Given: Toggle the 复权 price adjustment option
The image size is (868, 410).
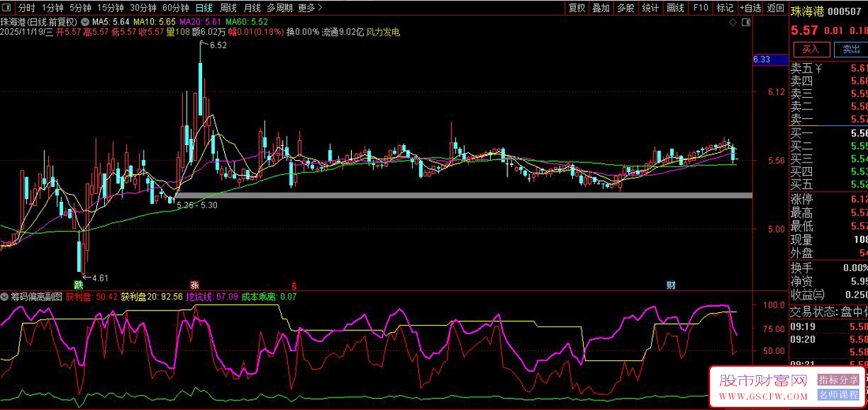Looking at the screenshot, I should [577, 8].
